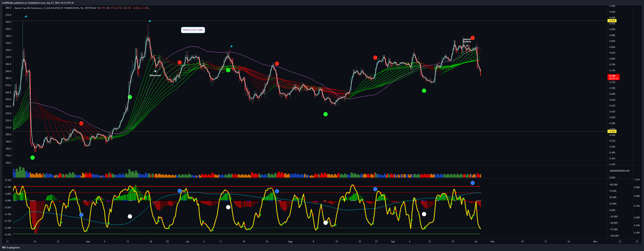
Task: Click the blue oscillator dot above Sep 26
Action: click(473, 183)
